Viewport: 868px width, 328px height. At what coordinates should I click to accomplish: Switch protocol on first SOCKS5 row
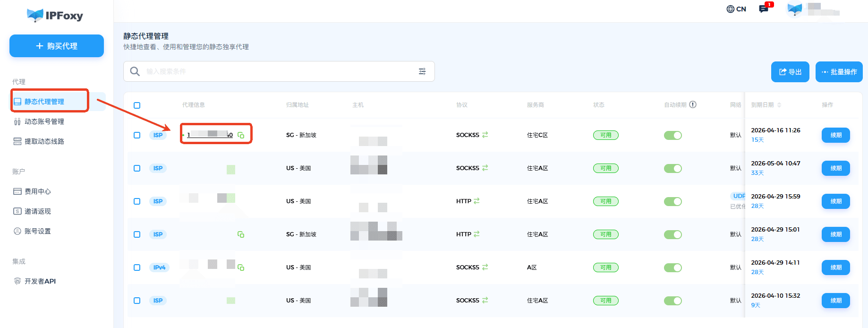(x=485, y=135)
